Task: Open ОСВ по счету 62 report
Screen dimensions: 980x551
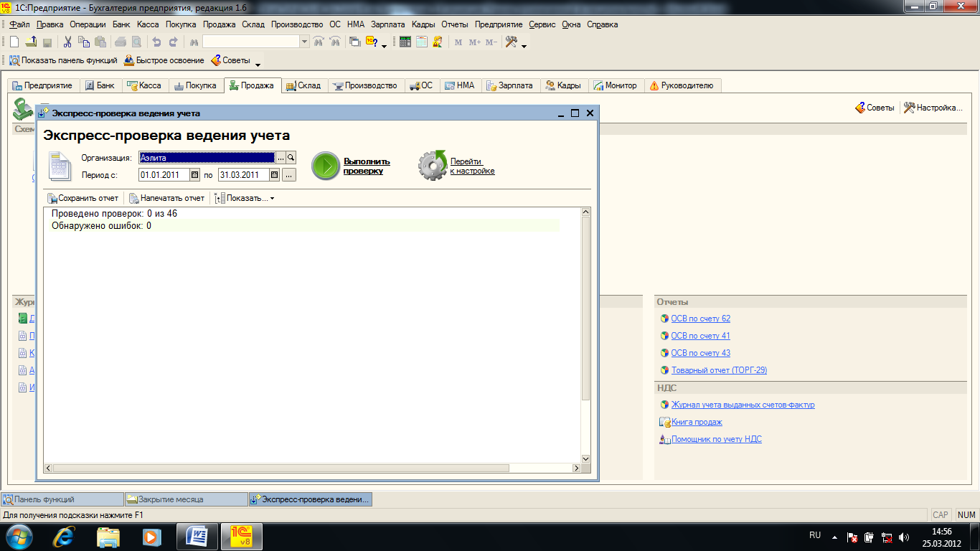Action: pyautogui.click(x=700, y=319)
